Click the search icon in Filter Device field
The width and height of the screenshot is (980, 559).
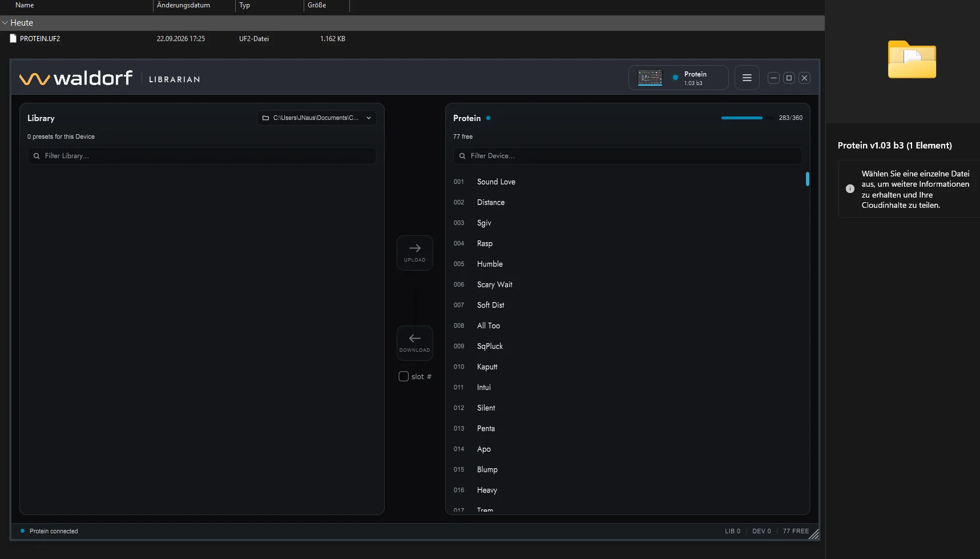pos(462,156)
